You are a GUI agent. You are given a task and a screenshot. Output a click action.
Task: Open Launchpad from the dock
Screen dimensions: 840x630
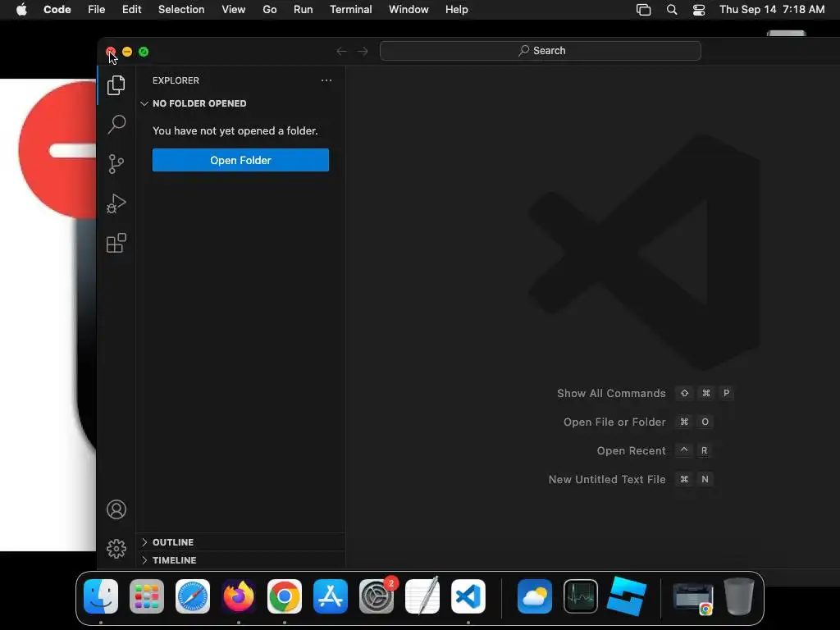point(147,596)
